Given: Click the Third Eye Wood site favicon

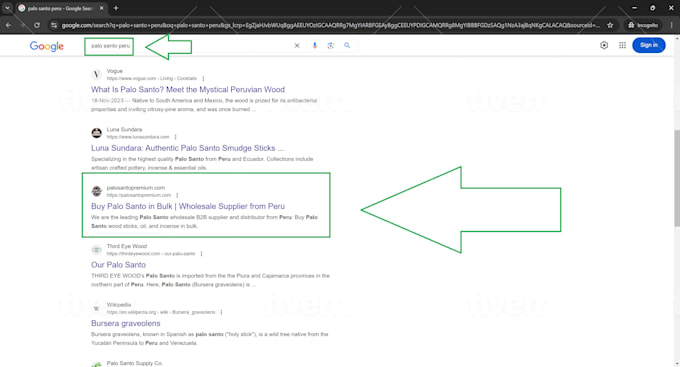Looking at the screenshot, I should coord(96,249).
